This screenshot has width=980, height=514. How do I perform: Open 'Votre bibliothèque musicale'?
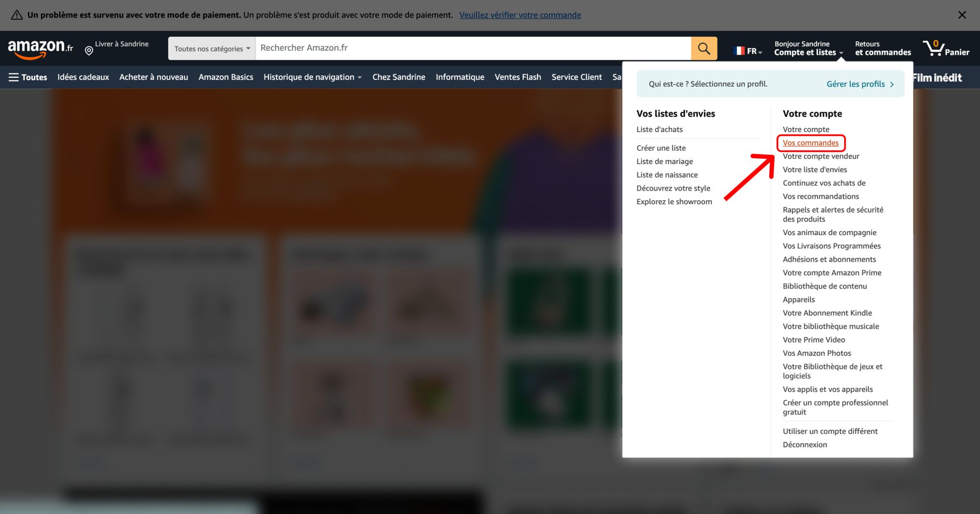coord(831,326)
